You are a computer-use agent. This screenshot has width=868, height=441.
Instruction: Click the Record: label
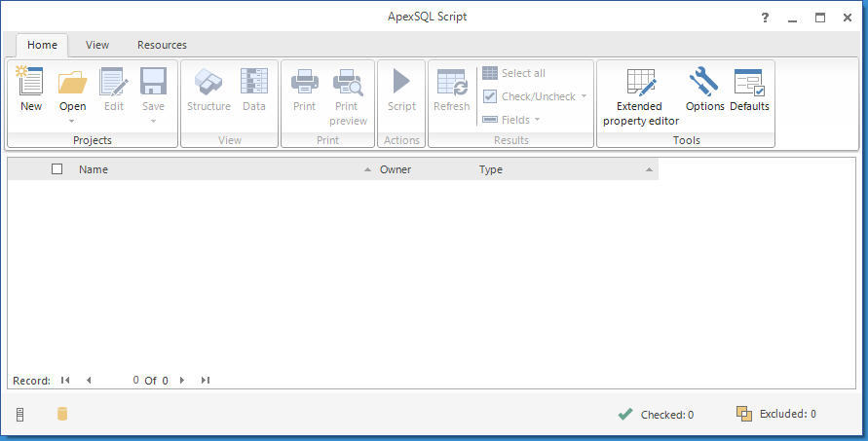[31, 381]
